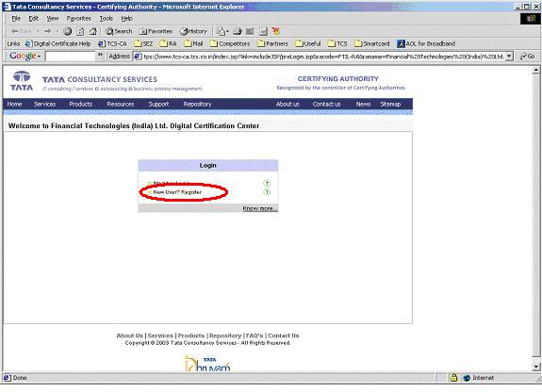Open the Tools menu
Viewport: 542px width, 392px height.
tap(107, 18)
